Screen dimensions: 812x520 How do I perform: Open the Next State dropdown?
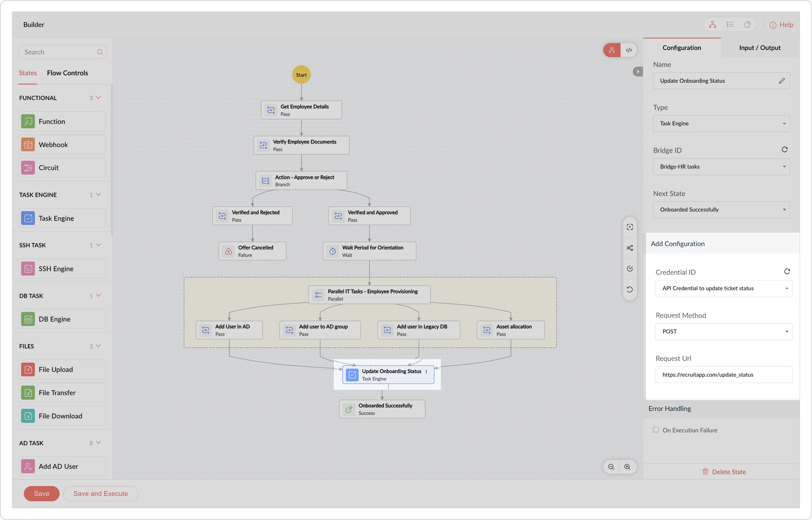point(722,210)
